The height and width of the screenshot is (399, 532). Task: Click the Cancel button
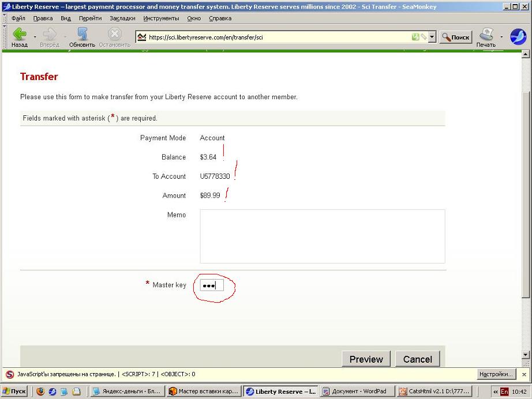click(x=418, y=359)
